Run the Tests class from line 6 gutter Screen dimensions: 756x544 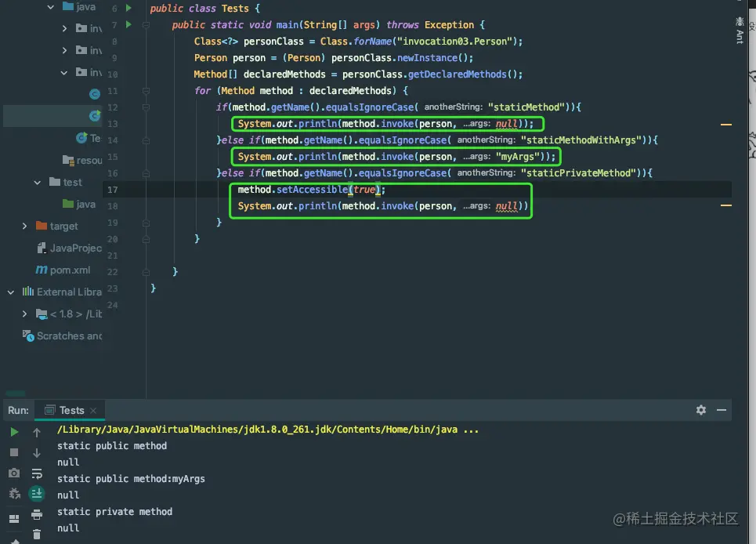pos(128,8)
